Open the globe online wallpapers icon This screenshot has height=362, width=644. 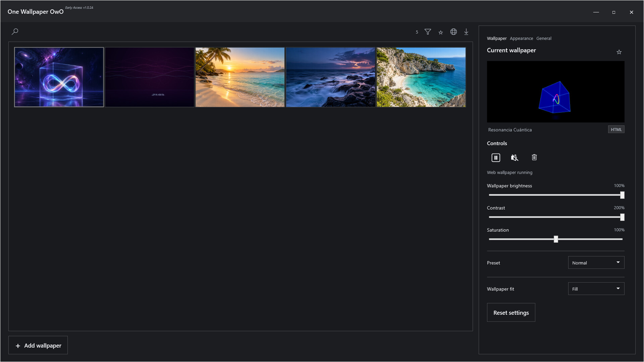(x=453, y=32)
